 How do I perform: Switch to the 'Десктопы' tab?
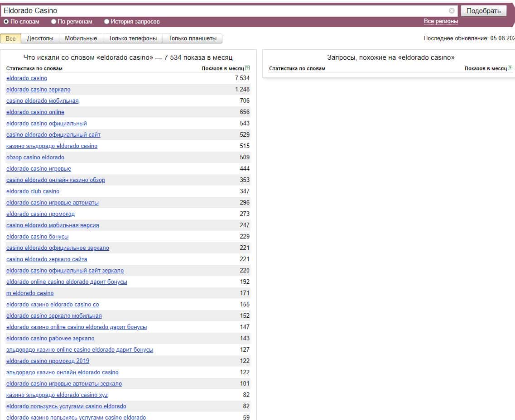coord(40,38)
